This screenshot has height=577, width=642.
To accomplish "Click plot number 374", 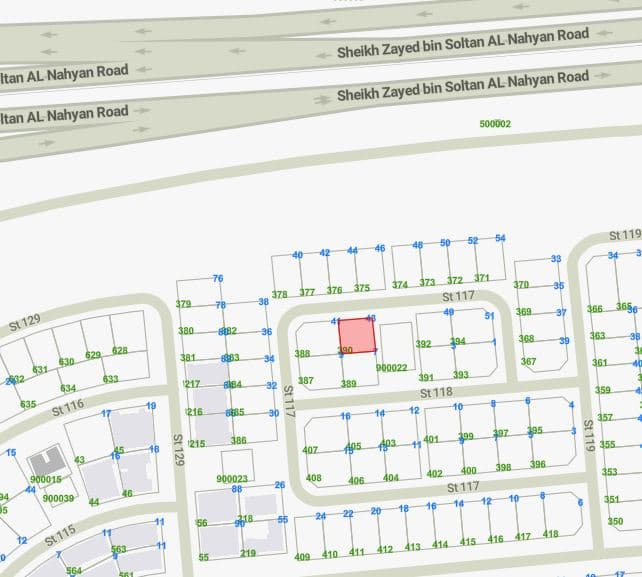I will (x=400, y=285).
